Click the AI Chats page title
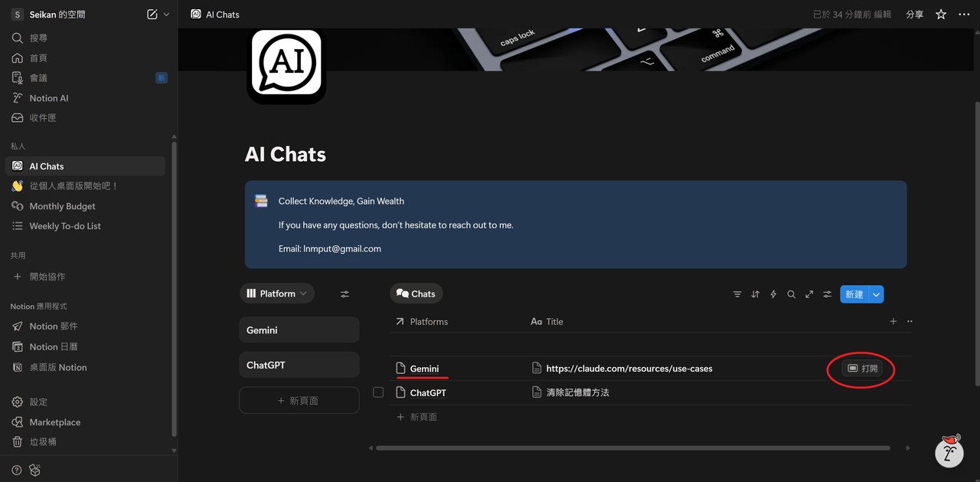980x482 pixels. click(x=286, y=155)
